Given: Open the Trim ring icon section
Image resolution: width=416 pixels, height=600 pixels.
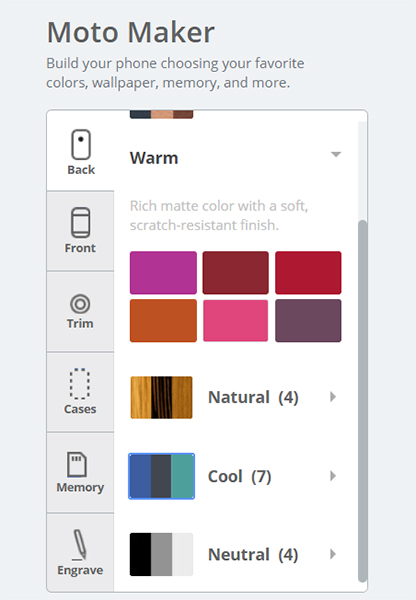Looking at the screenshot, I should pos(80,304).
